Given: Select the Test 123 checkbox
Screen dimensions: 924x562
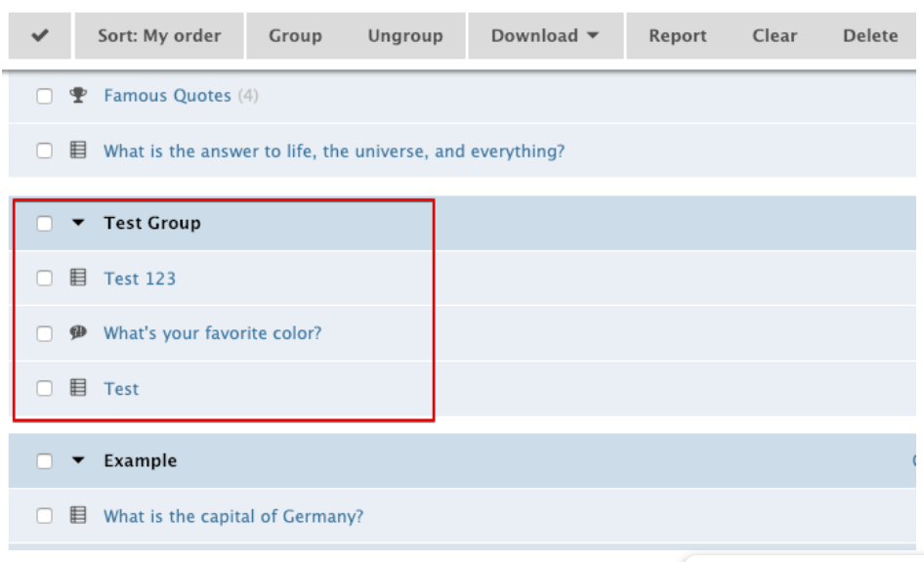Looking at the screenshot, I should click(x=44, y=279).
